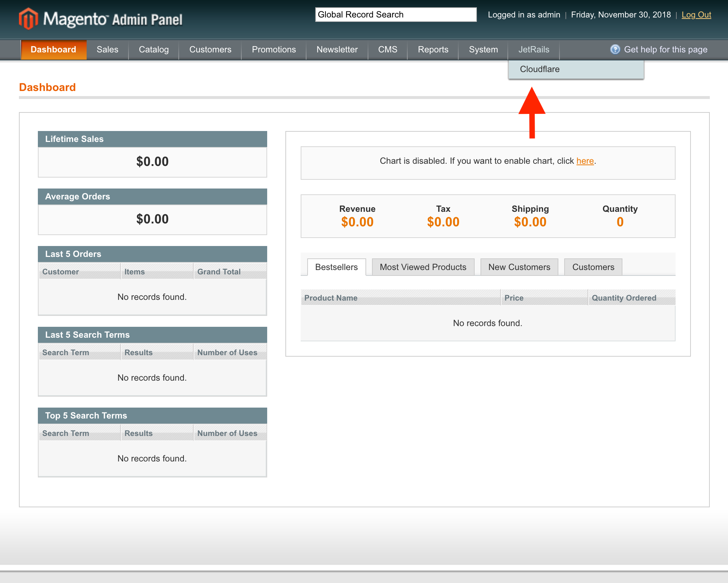Click the Lifetime Sales $0.00 value

coord(152,162)
